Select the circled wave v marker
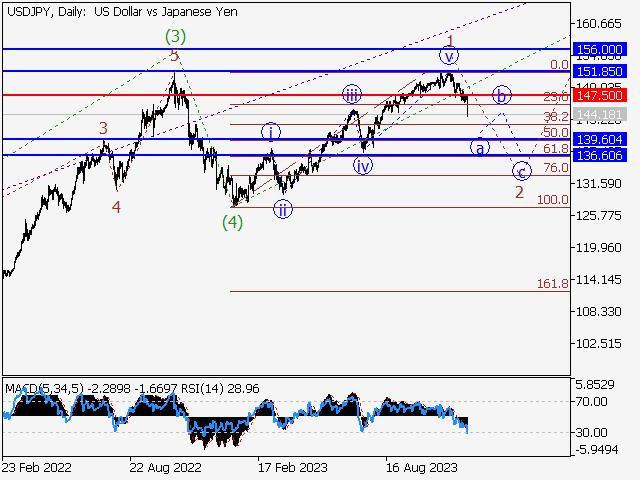Screen dimensions: 640x480 coord(449,55)
